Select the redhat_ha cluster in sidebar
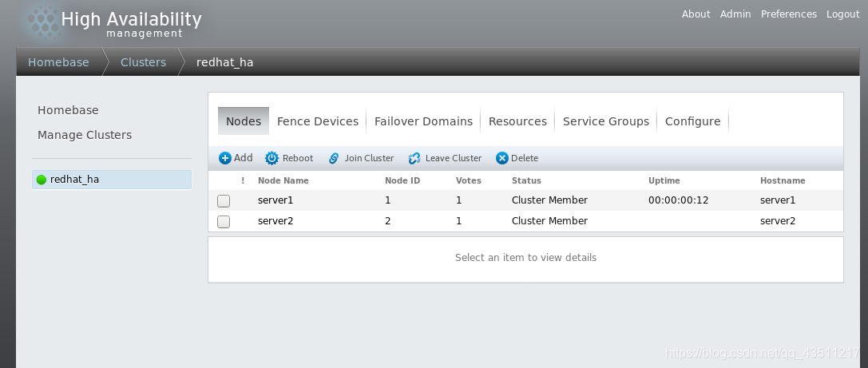Screen dimensions: 868x368 click(x=112, y=180)
